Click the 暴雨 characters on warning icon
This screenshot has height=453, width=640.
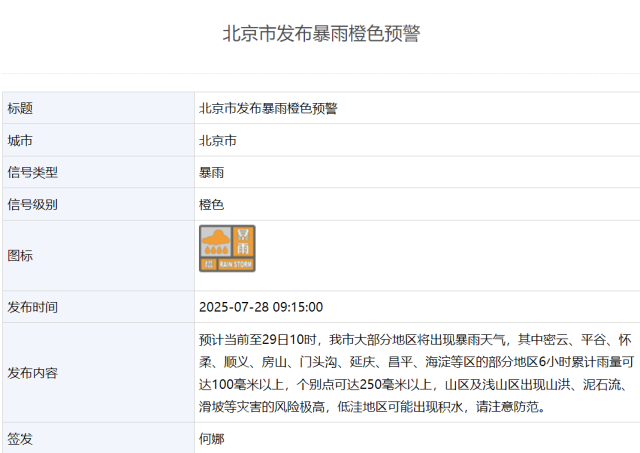coord(243,241)
